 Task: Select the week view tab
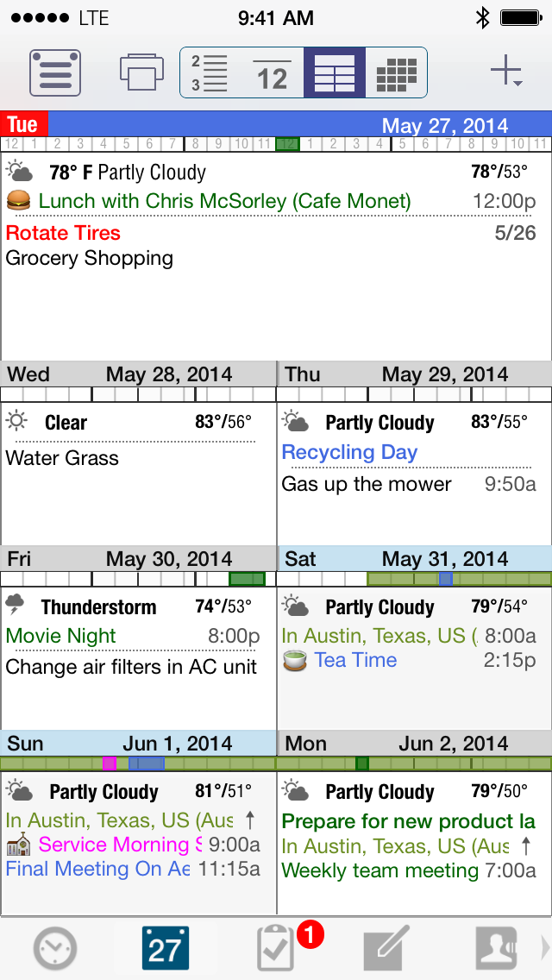(x=335, y=72)
